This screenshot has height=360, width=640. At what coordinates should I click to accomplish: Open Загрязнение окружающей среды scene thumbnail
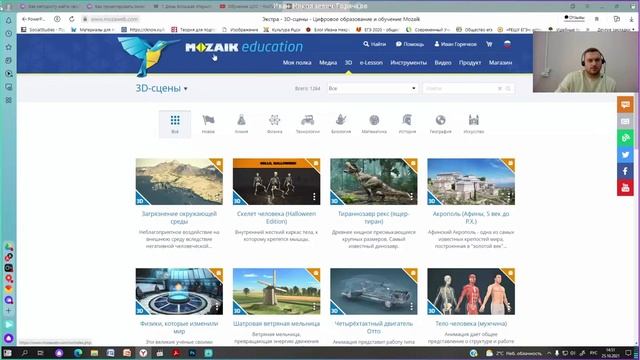point(179,182)
